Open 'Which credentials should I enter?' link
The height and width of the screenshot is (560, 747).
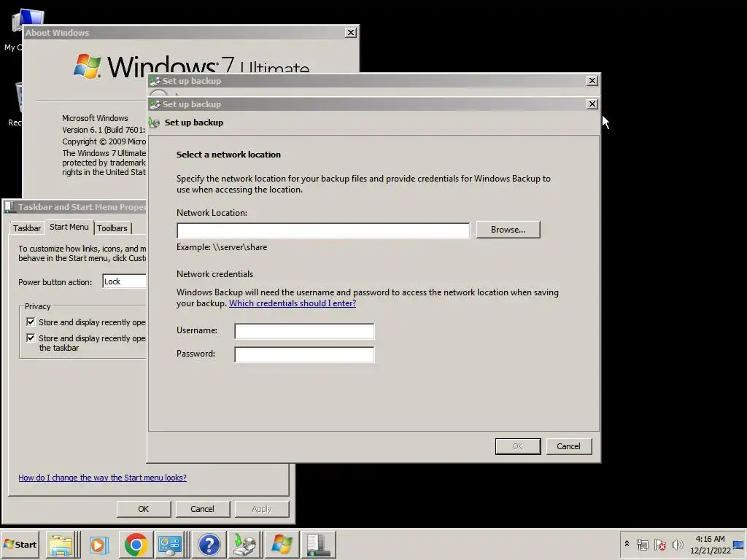[x=293, y=303]
